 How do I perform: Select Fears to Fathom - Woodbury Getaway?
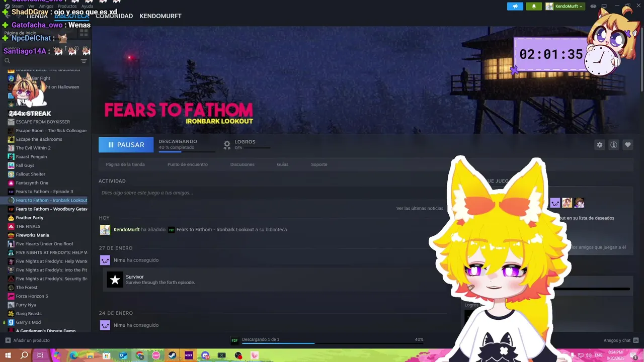[48, 209]
